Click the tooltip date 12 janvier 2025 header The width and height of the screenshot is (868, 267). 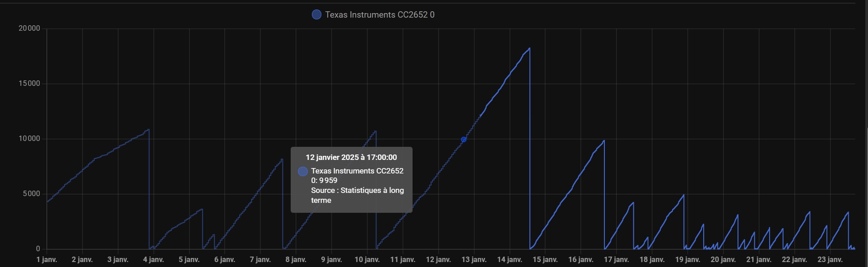click(x=351, y=157)
